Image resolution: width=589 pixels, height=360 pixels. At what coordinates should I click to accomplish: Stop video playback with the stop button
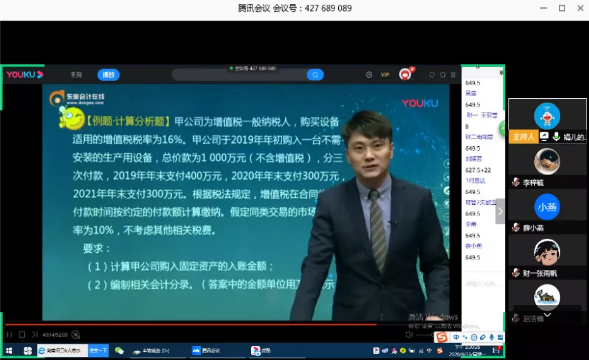(22, 334)
